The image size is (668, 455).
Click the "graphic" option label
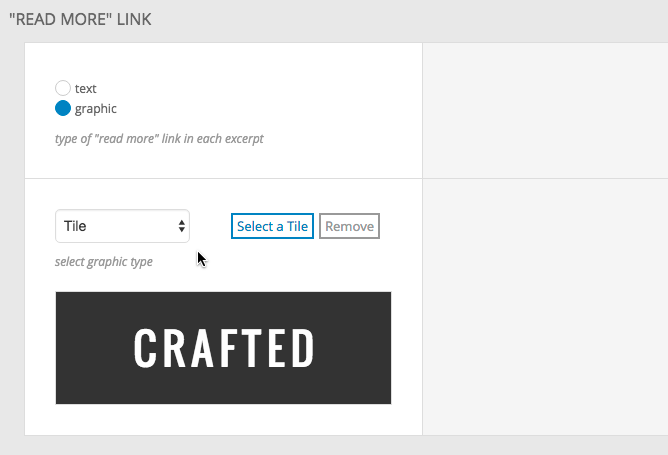point(95,109)
